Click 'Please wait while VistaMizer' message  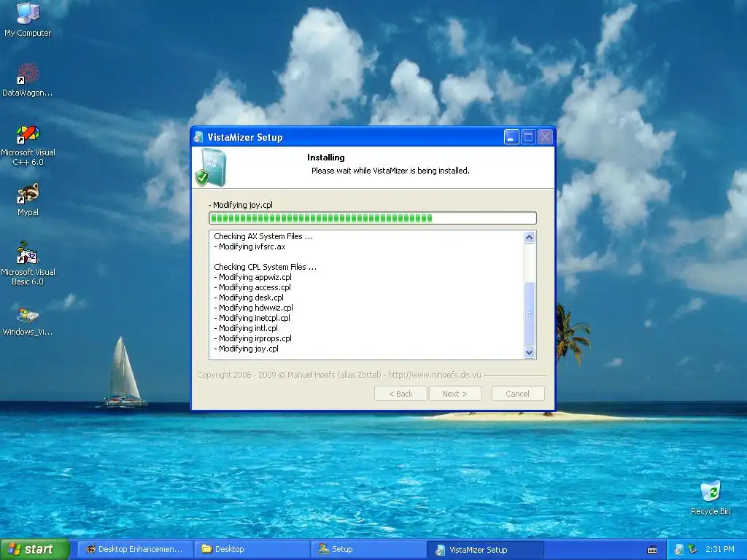pyautogui.click(x=390, y=171)
